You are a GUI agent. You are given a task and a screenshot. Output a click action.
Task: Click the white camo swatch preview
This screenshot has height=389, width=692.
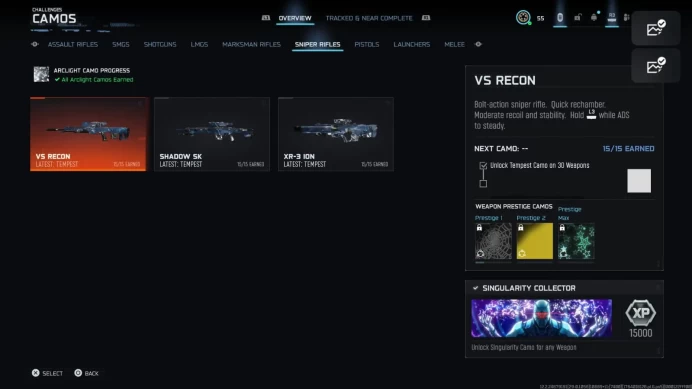pyautogui.click(x=639, y=181)
